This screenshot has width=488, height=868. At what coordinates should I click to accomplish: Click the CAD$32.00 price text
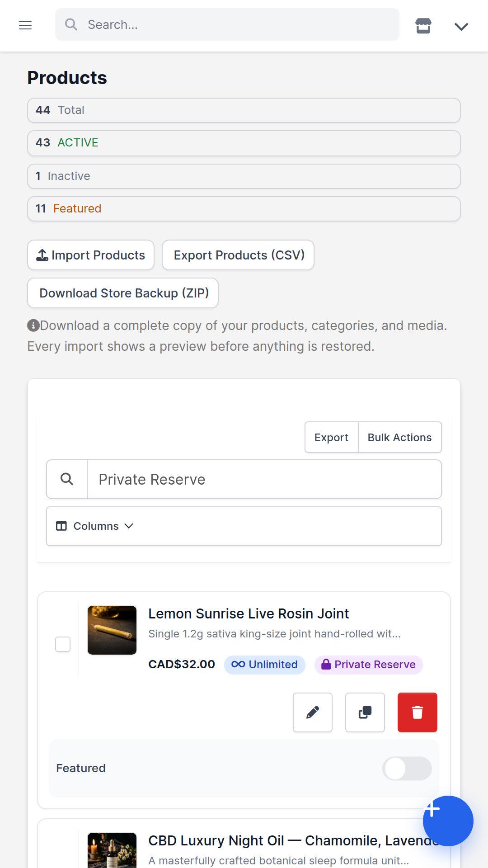pyautogui.click(x=182, y=665)
